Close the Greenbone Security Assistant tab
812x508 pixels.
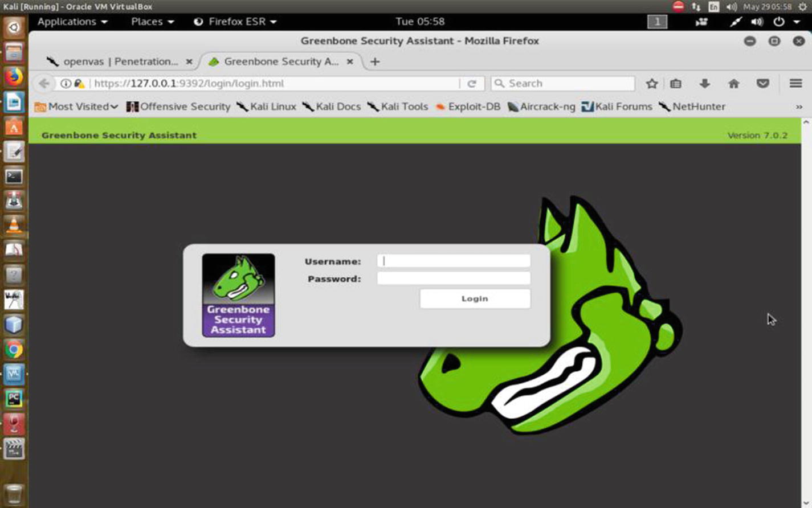point(350,62)
